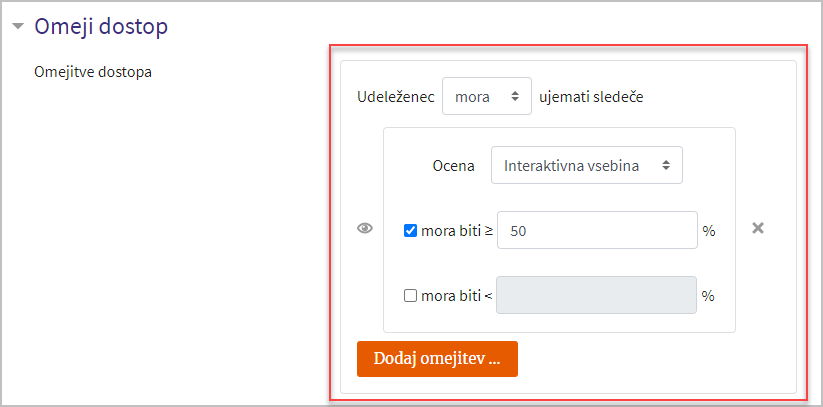Toggle the eye icon for restriction visibility

click(x=365, y=228)
